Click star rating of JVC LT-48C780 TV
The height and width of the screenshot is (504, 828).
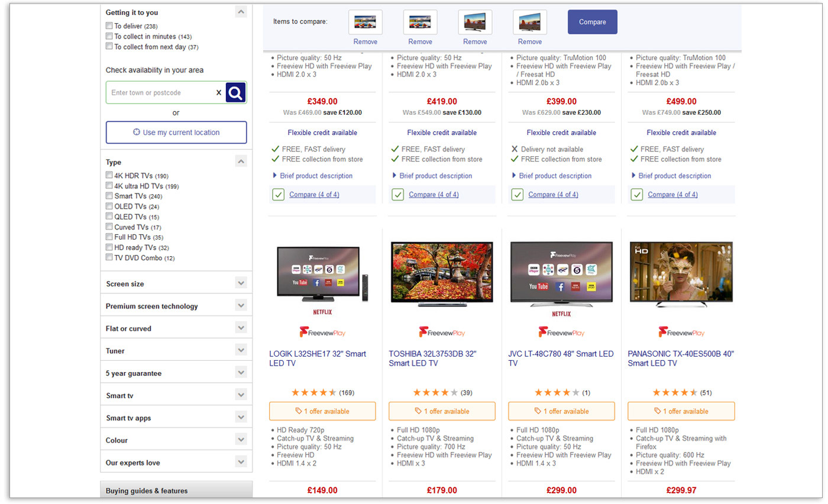click(x=557, y=393)
